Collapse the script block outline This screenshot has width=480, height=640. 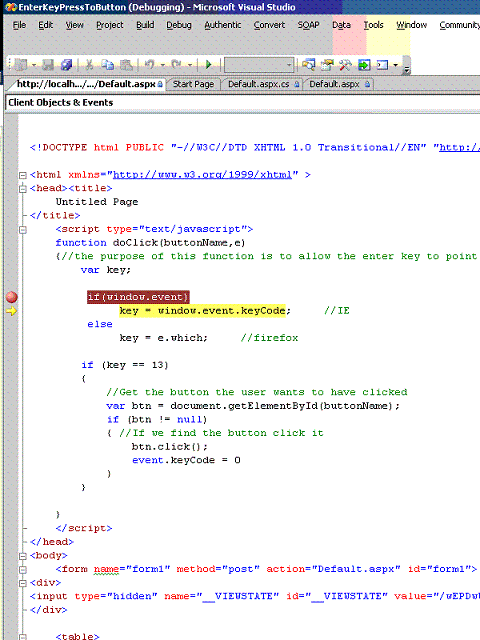(23, 229)
